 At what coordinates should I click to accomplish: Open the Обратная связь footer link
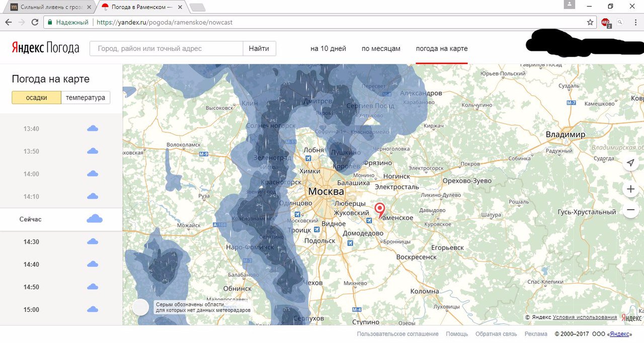(496, 334)
